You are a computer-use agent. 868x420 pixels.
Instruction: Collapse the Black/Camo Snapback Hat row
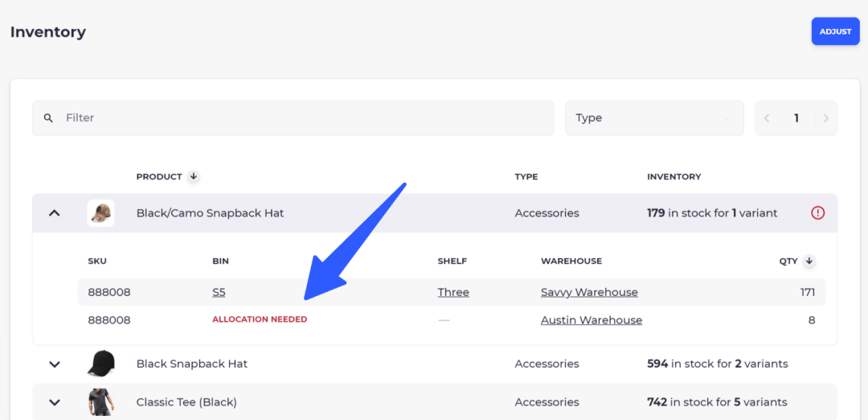pyautogui.click(x=55, y=212)
